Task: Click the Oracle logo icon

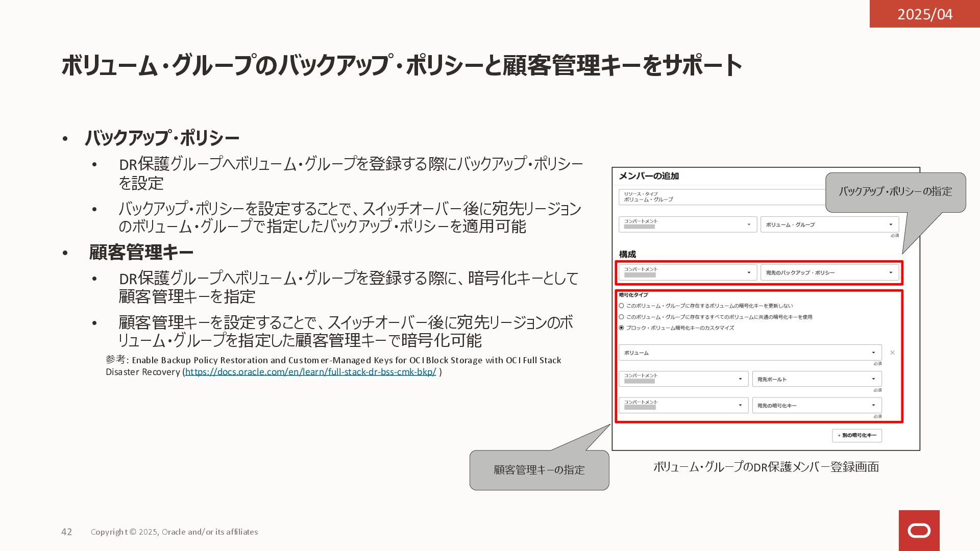Action: 919,531
